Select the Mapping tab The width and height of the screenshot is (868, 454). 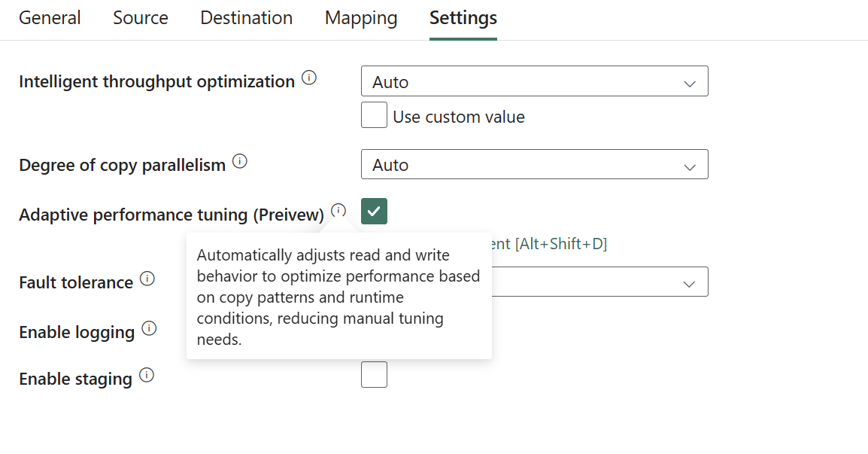tap(361, 18)
